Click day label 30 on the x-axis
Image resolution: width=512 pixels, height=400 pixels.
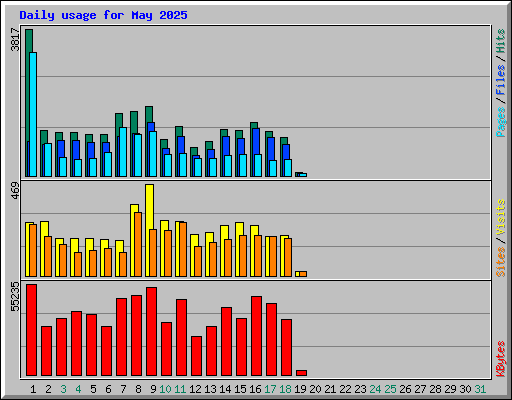[x=465, y=389]
